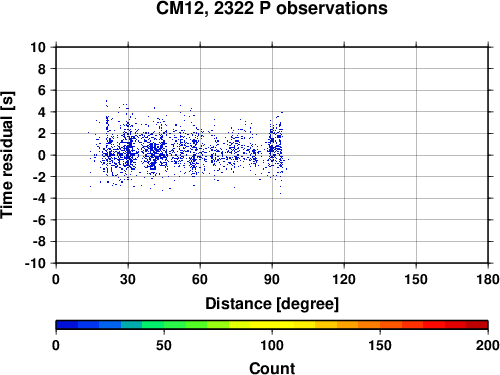This screenshot has width=500, height=375.
Task: Select the dark blue end of colorbar
Action: [67, 325]
